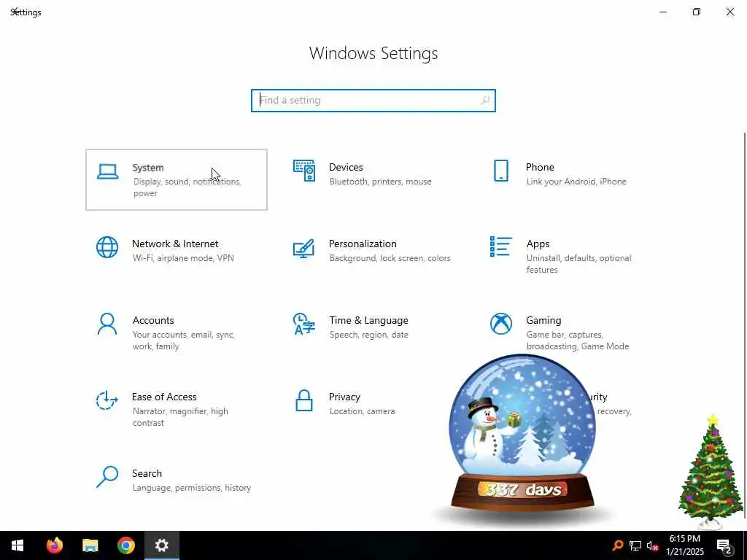Click the snow globe countdown widget

[x=522, y=435]
